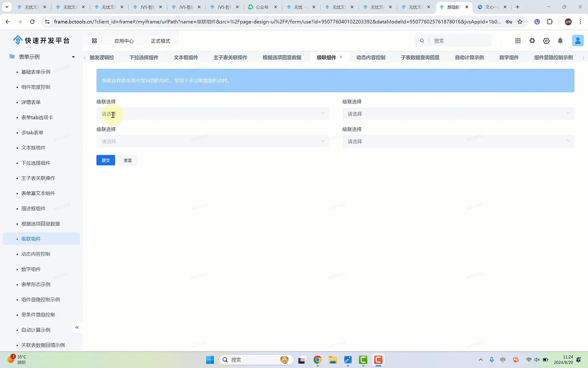Open 表单形态示例 in sidebar

36,285
